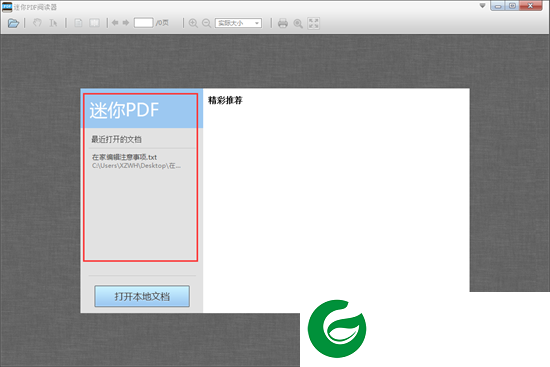This screenshot has width=550, height=367.
Task: Switch to two-page book view
Action: pyautogui.click(x=94, y=23)
